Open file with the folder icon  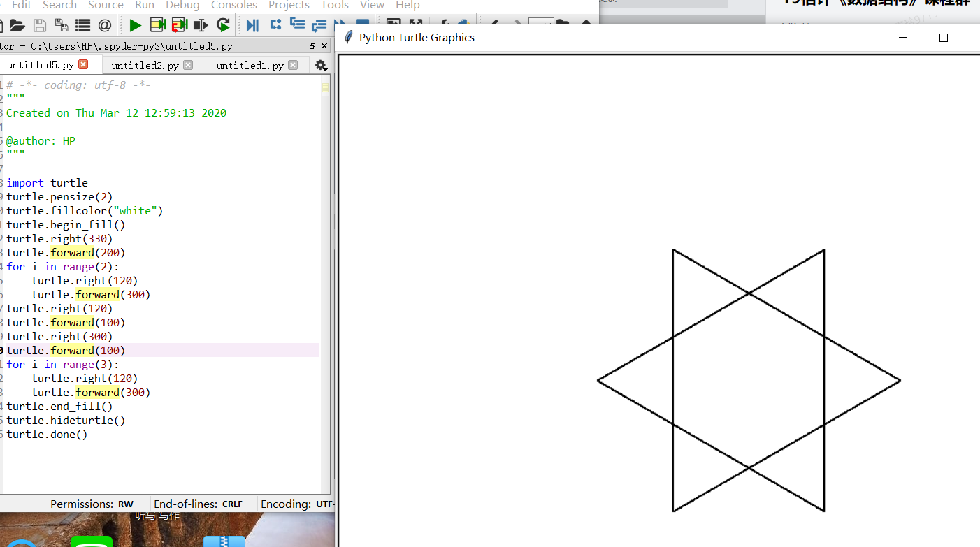17,25
